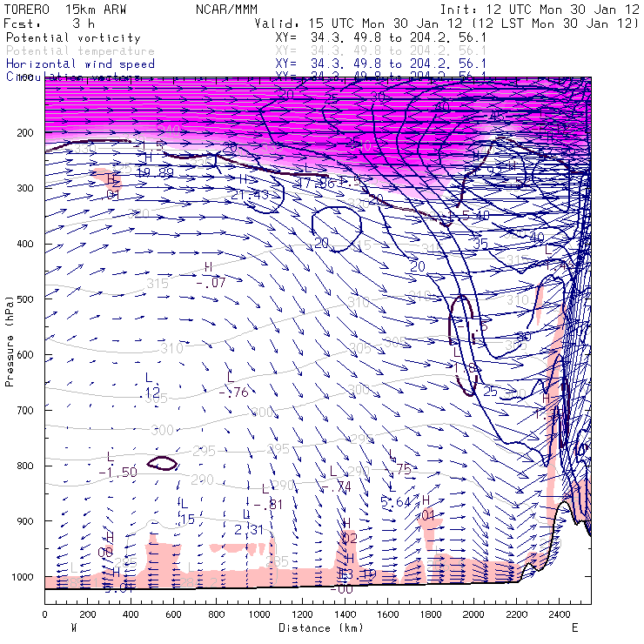
Task: Click the '-.07' high value label
Action: (x=211, y=283)
